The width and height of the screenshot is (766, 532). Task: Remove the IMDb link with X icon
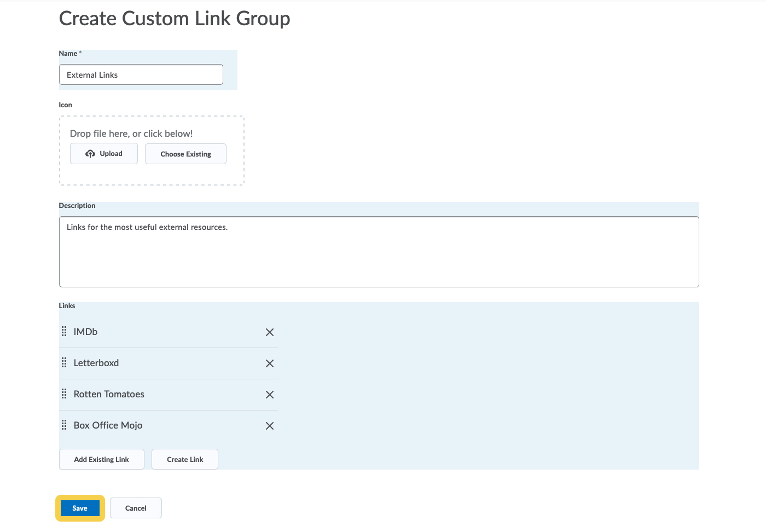click(x=270, y=332)
